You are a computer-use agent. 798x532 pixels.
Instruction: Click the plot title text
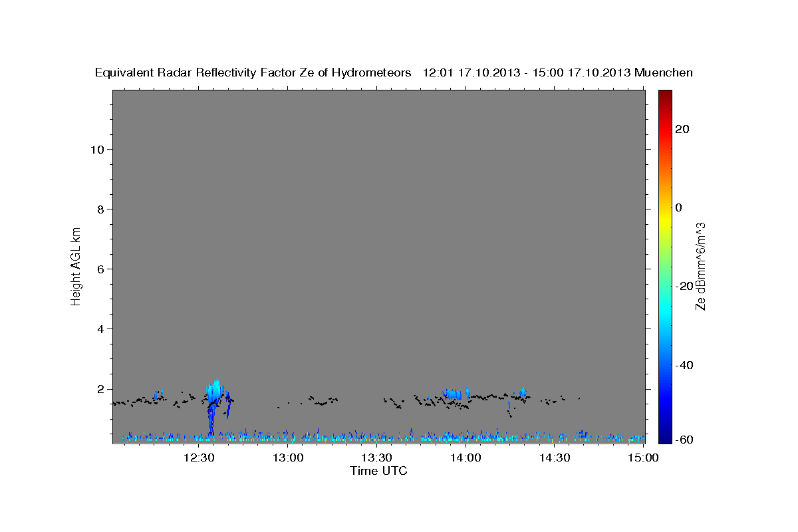click(394, 72)
